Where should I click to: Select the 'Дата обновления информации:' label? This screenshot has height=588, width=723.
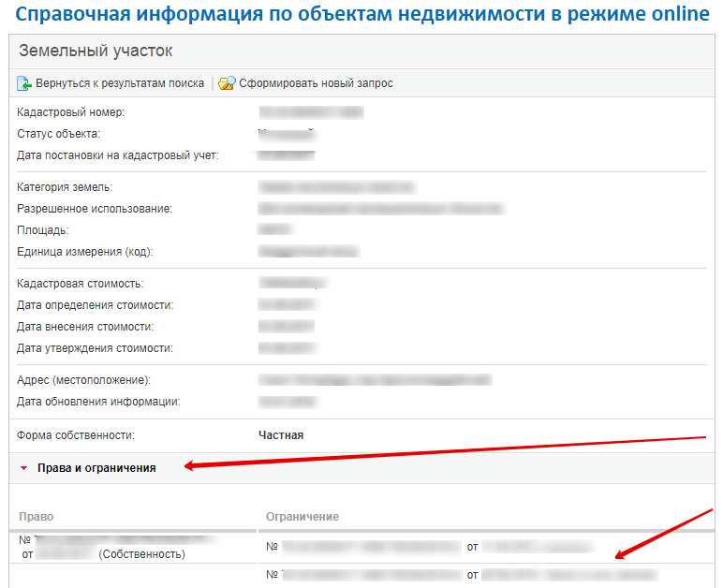pos(98,402)
